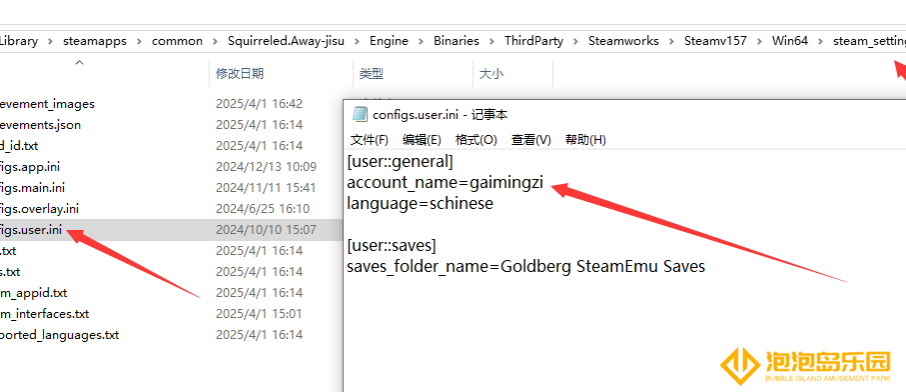
Task: Go to Win64 in the address breadcrumb
Action: [x=790, y=41]
